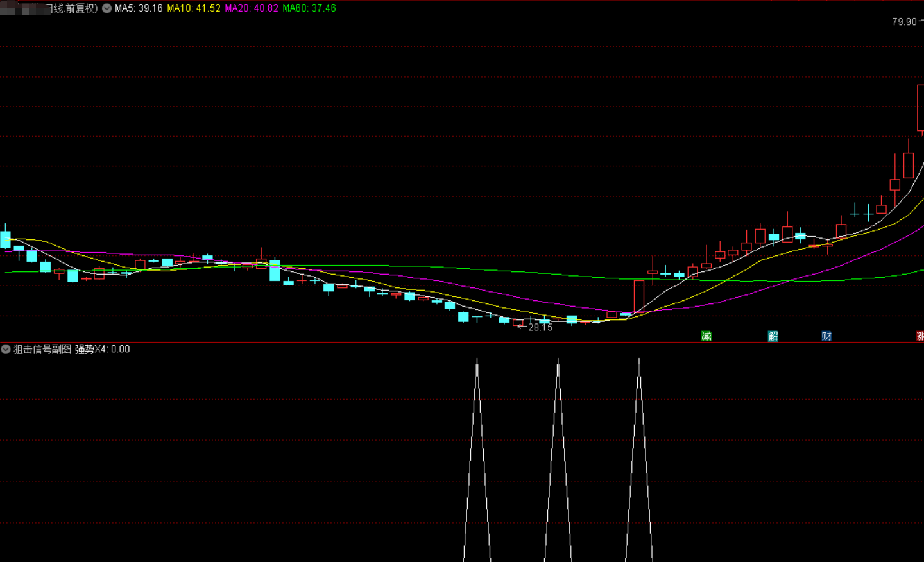Open the 狙击信号副图 sub-chart dropdown arrow
This screenshot has height=562, width=924.
[6, 349]
